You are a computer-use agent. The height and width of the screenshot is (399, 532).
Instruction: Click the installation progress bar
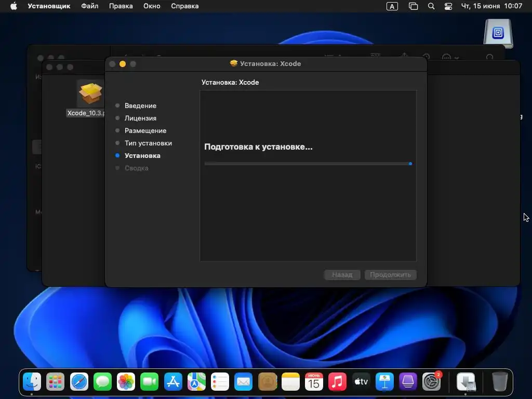[308, 164]
